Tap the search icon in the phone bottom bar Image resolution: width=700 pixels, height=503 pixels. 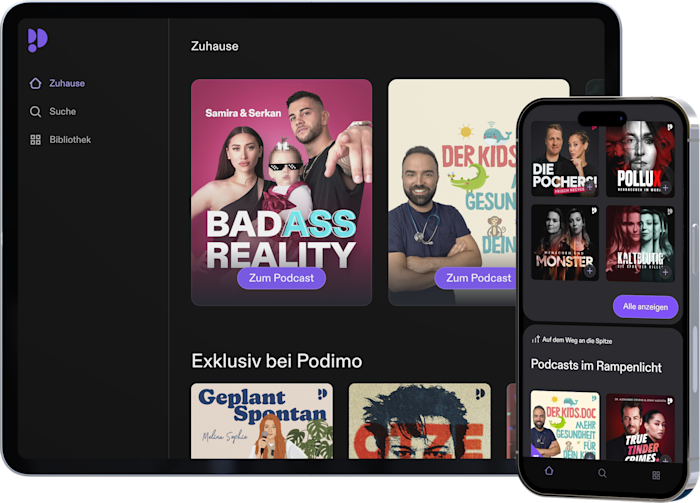pos(602,473)
